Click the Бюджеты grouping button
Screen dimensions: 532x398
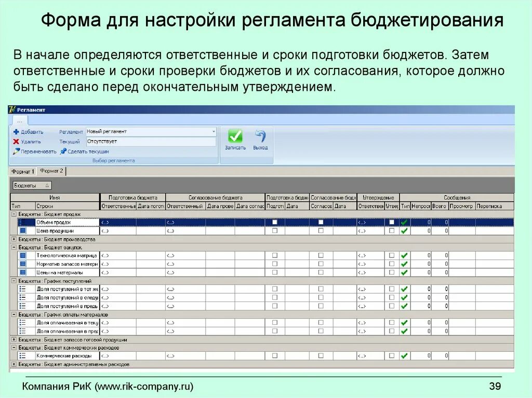point(32,185)
